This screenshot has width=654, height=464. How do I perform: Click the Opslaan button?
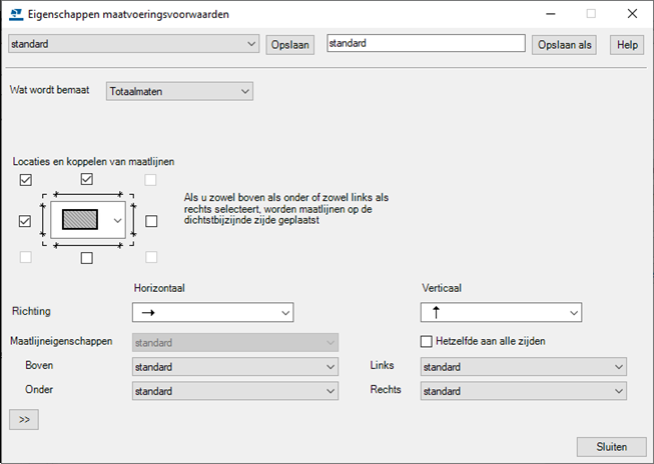(x=291, y=45)
